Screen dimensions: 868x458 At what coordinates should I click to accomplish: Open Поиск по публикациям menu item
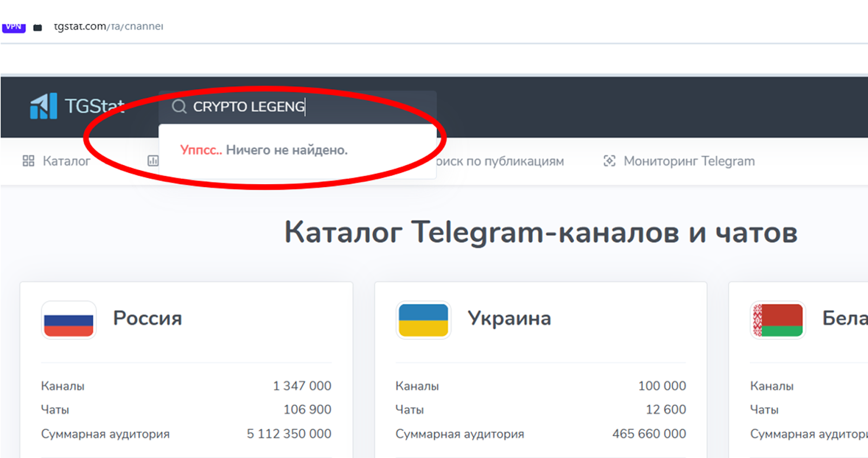coord(500,161)
